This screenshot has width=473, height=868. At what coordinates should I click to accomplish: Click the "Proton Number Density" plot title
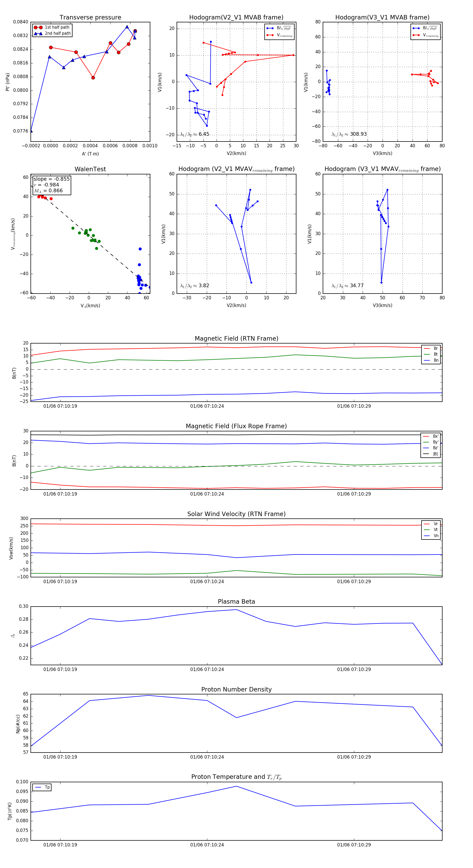pyautogui.click(x=236, y=689)
